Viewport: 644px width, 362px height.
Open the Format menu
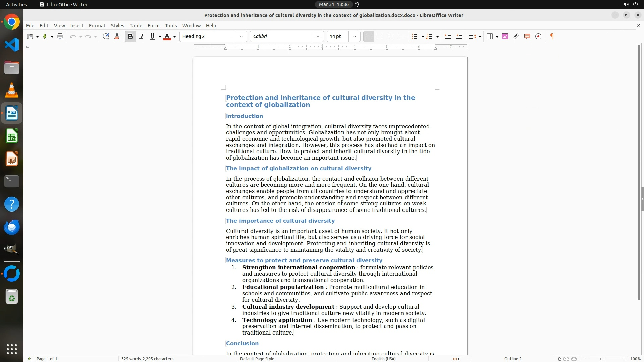click(x=97, y=25)
